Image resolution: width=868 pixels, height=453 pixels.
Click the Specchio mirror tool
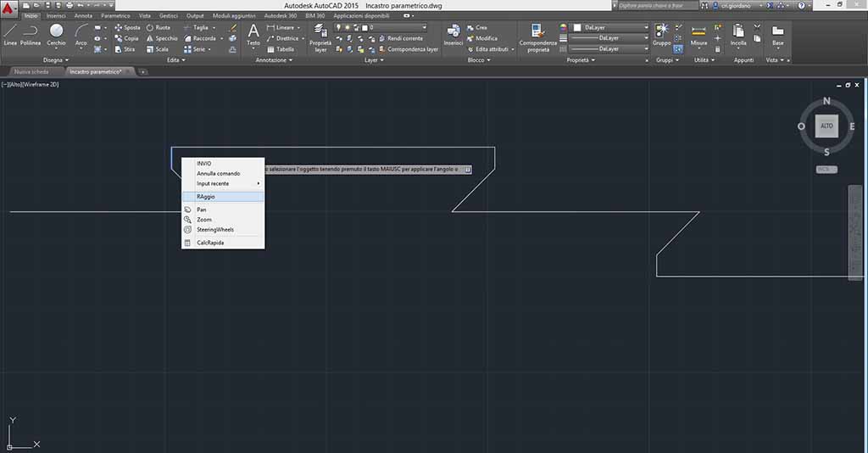(x=162, y=38)
